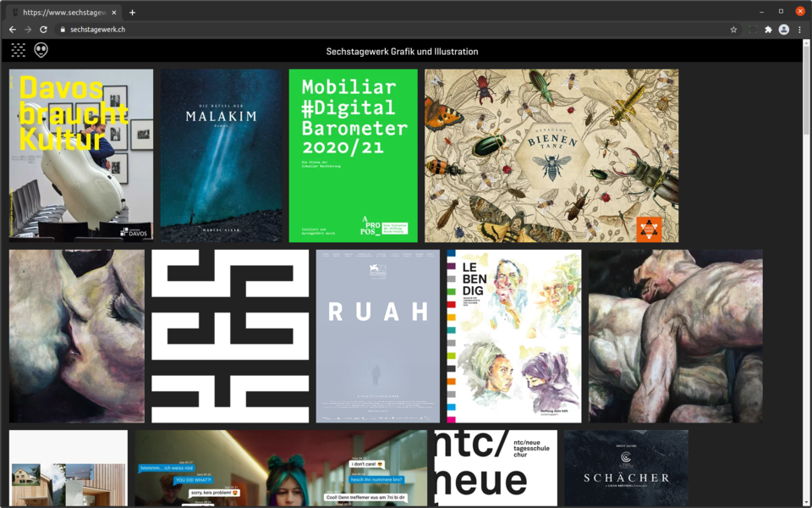This screenshot has height=508, width=812.
Task: Open the Chrome three-dot menu
Action: click(799, 30)
